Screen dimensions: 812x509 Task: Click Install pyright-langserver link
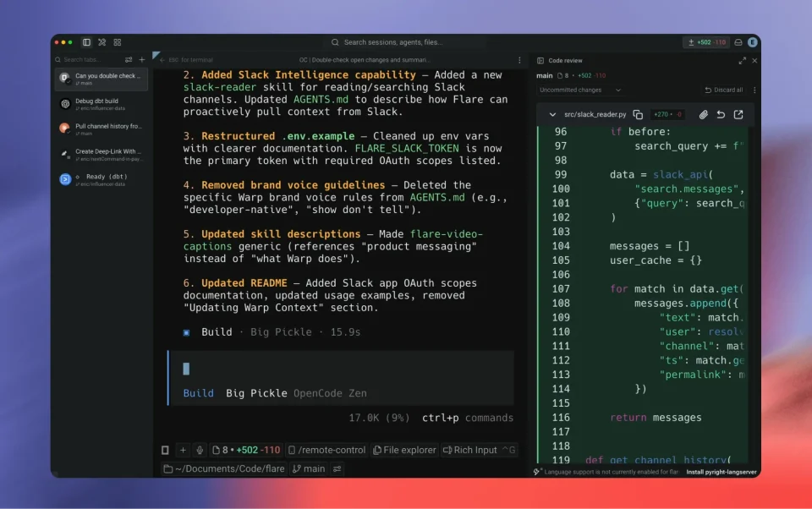[721, 472]
